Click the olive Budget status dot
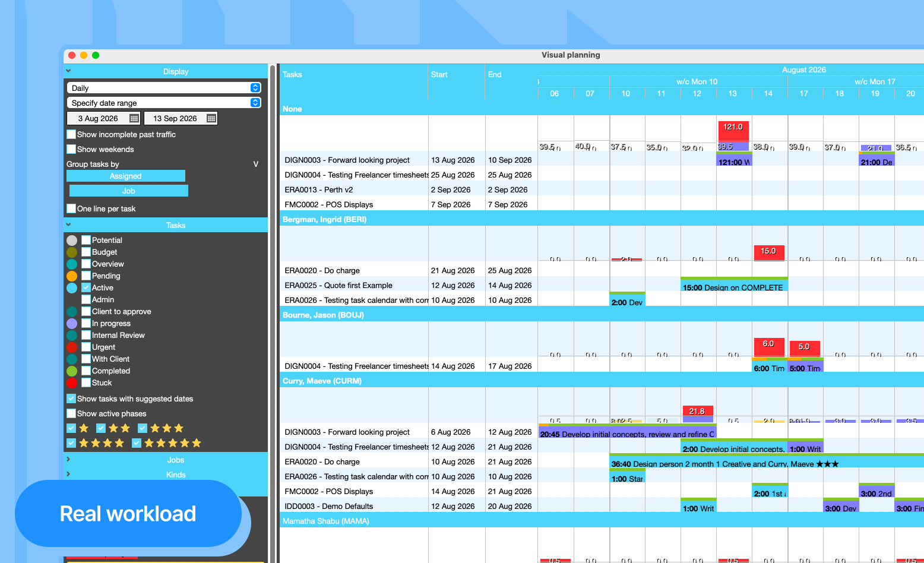 (72, 252)
